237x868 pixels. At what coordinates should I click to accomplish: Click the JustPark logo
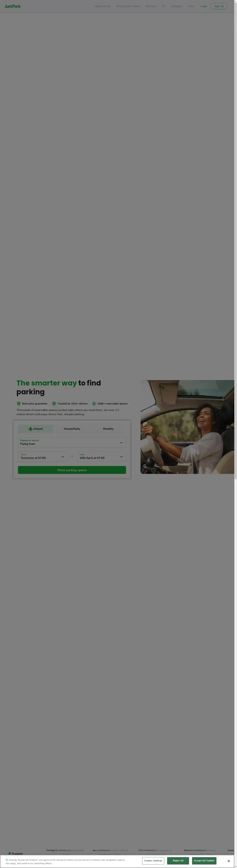pyautogui.click(x=12, y=6)
